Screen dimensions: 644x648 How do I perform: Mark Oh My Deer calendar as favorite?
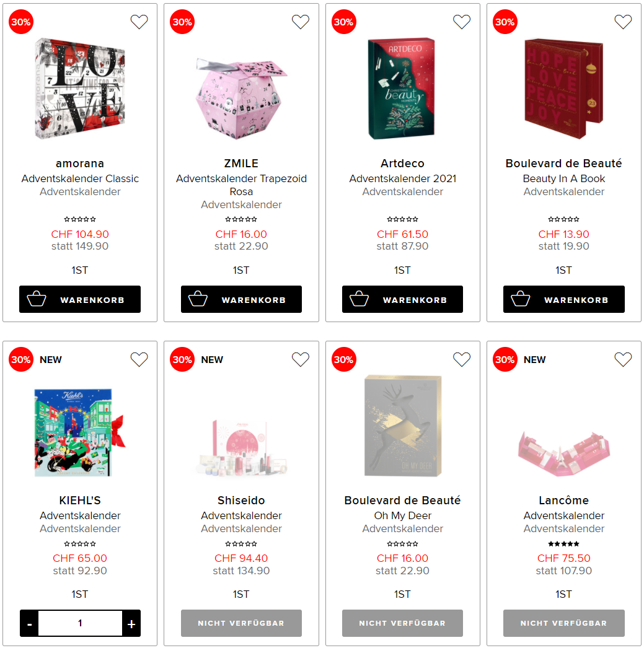pyautogui.click(x=462, y=359)
